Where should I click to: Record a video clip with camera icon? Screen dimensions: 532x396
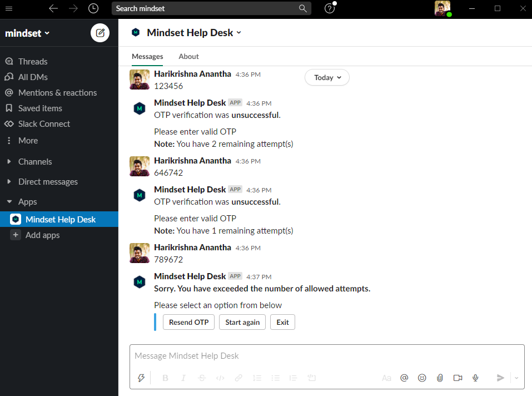point(458,378)
